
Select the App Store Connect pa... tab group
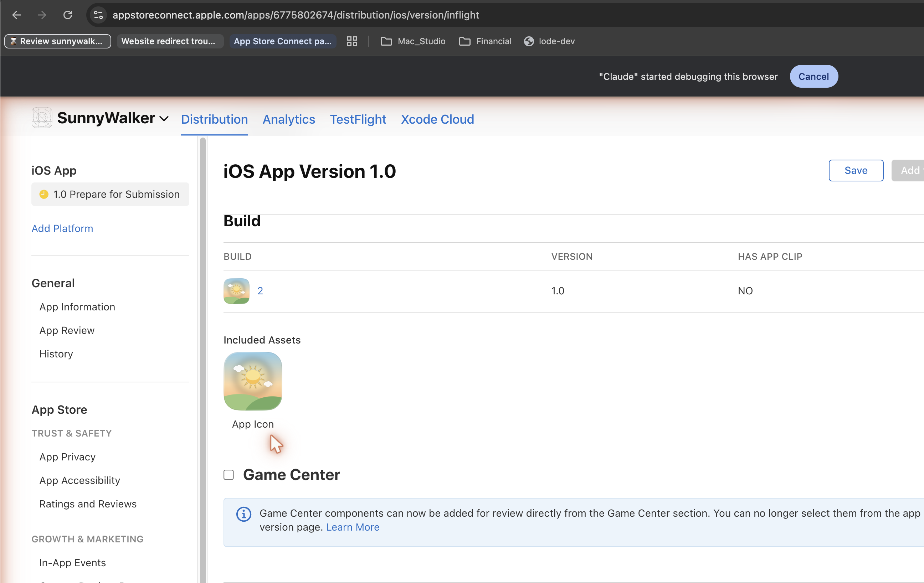[x=282, y=41]
